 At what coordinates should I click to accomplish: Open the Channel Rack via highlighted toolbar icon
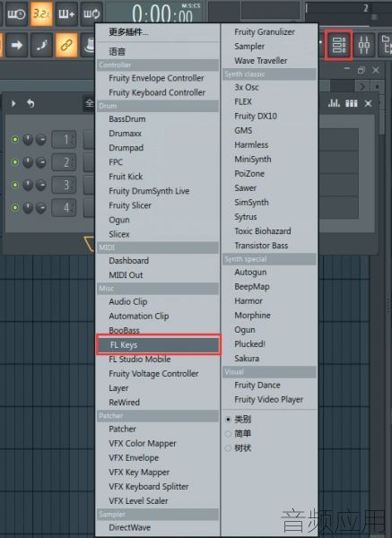pyautogui.click(x=339, y=45)
